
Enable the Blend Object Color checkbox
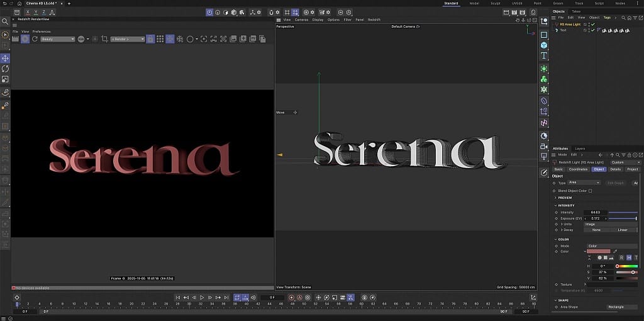pos(590,191)
